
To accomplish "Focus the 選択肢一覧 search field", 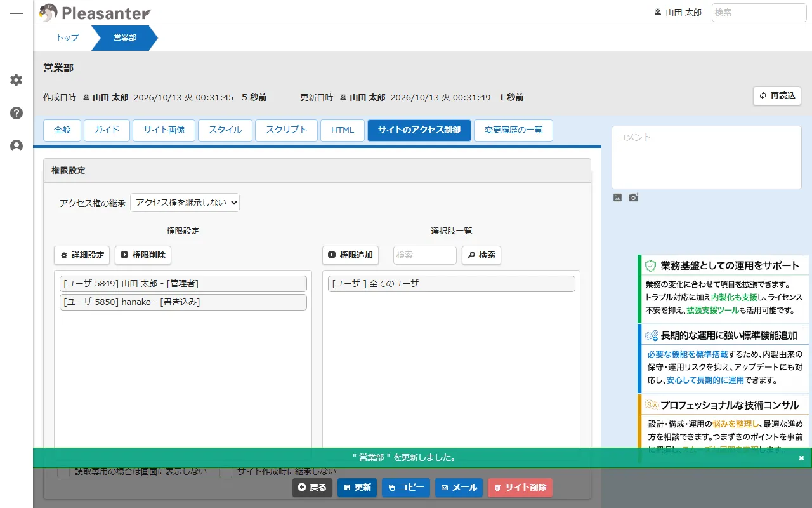I will click(x=425, y=255).
